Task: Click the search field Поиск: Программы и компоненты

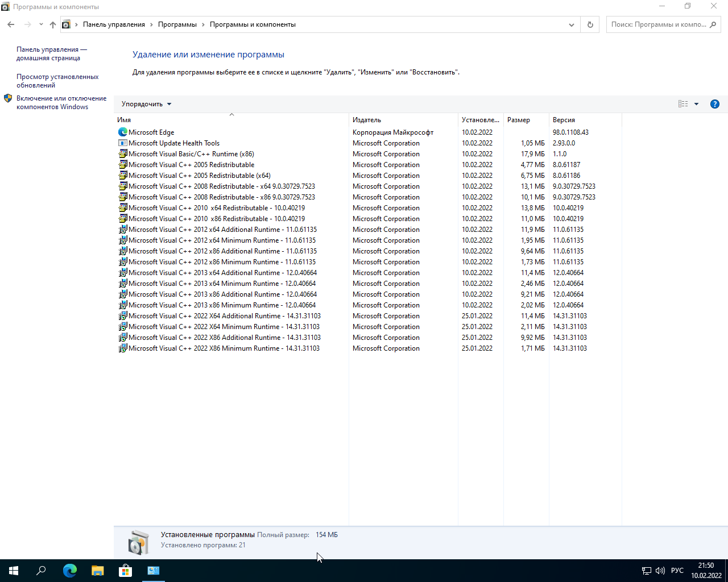Action: pos(658,24)
